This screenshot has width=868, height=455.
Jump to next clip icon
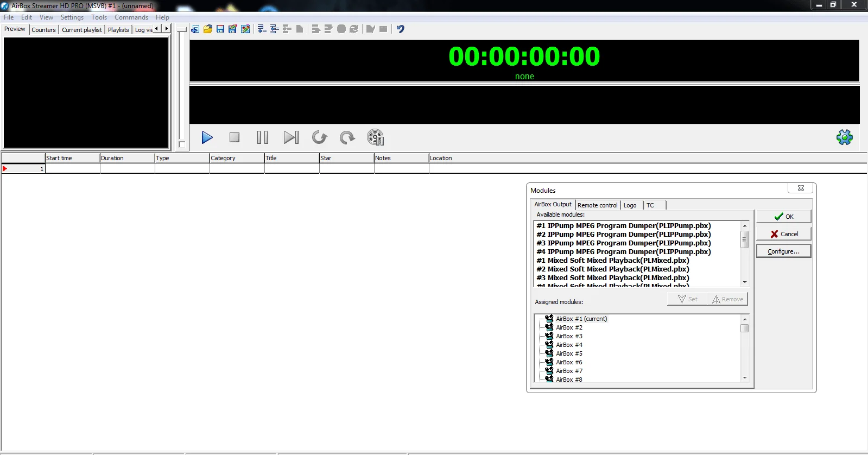click(291, 138)
